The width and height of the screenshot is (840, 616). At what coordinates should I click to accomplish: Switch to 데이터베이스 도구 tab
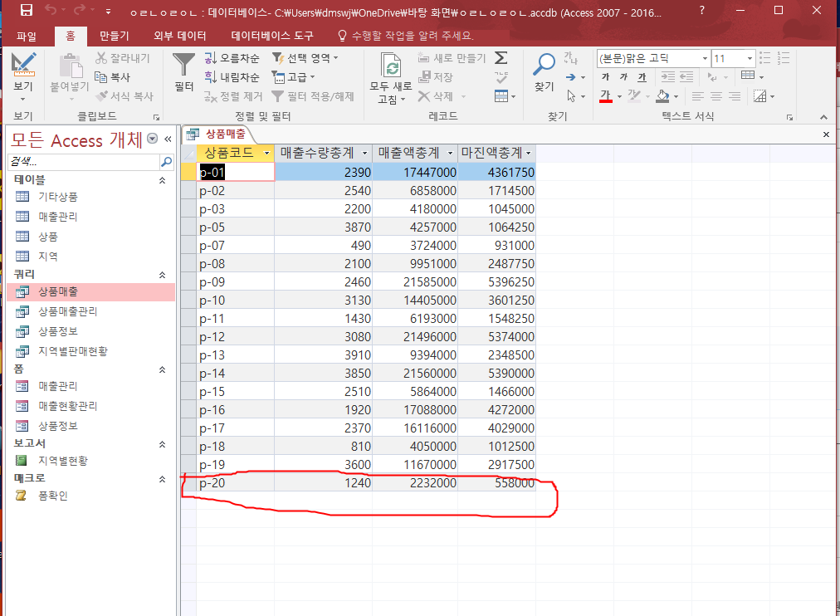[271, 37]
